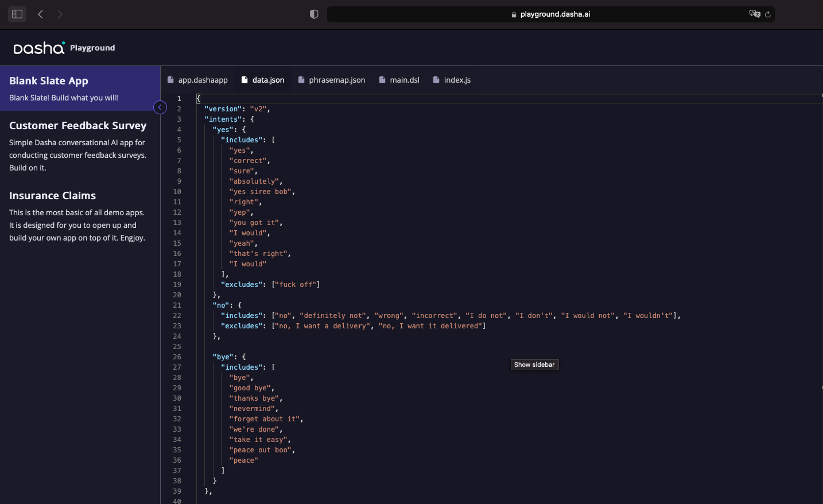823x504 pixels.
Task: Click the Playground label in header
Action: [x=92, y=48]
